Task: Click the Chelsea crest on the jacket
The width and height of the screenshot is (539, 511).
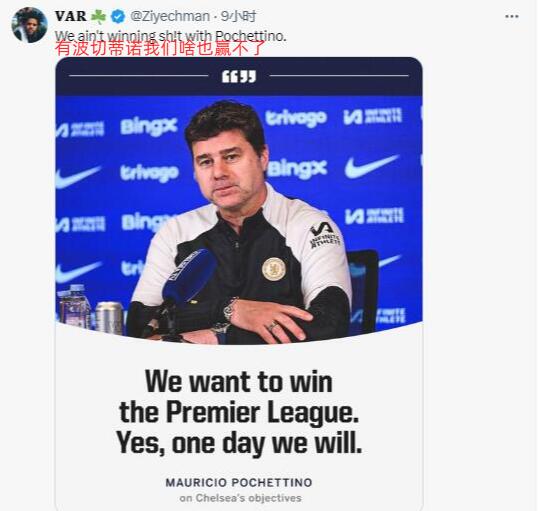Action: [x=274, y=269]
